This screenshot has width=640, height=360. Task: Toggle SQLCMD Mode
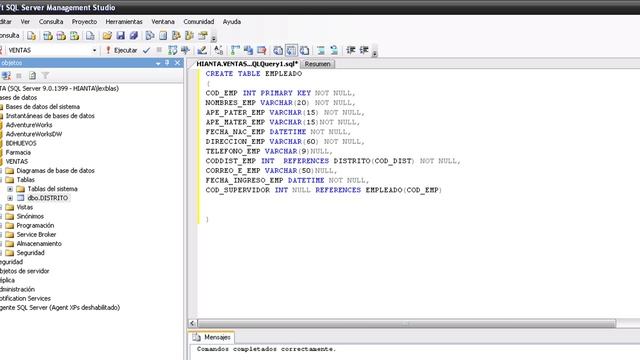262,50
